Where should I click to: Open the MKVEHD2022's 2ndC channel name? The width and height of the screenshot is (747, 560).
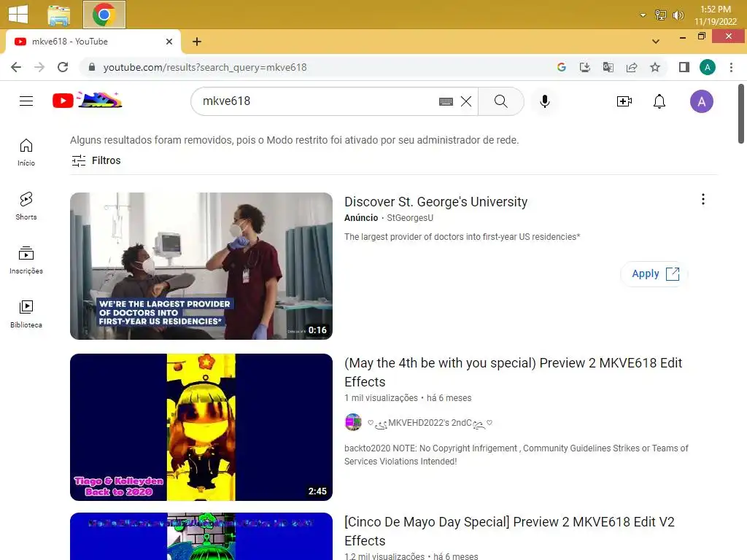430,423
